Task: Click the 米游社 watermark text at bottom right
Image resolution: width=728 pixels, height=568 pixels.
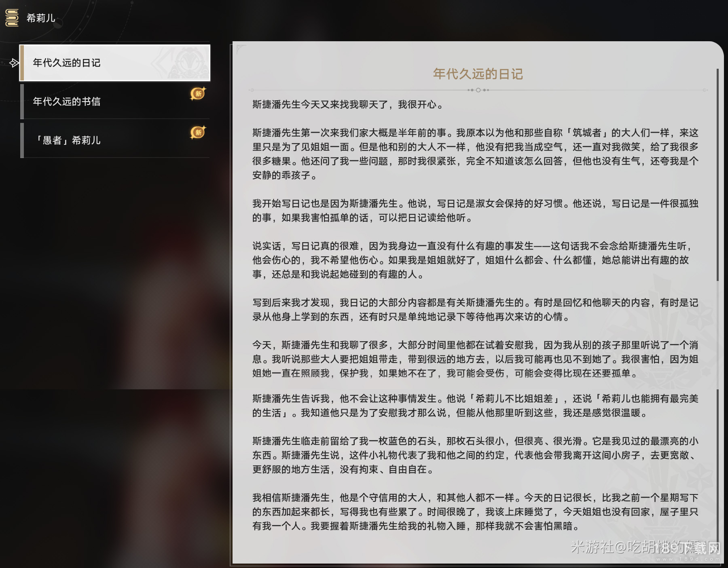Action: pyautogui.click(x=645, y=547)
